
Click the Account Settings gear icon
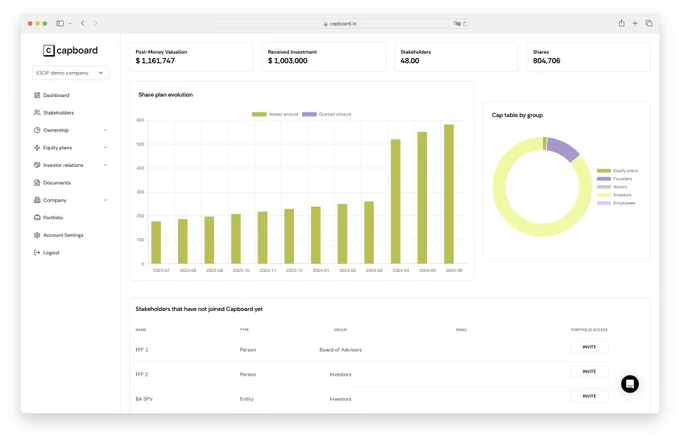click(x=37, y=235)
